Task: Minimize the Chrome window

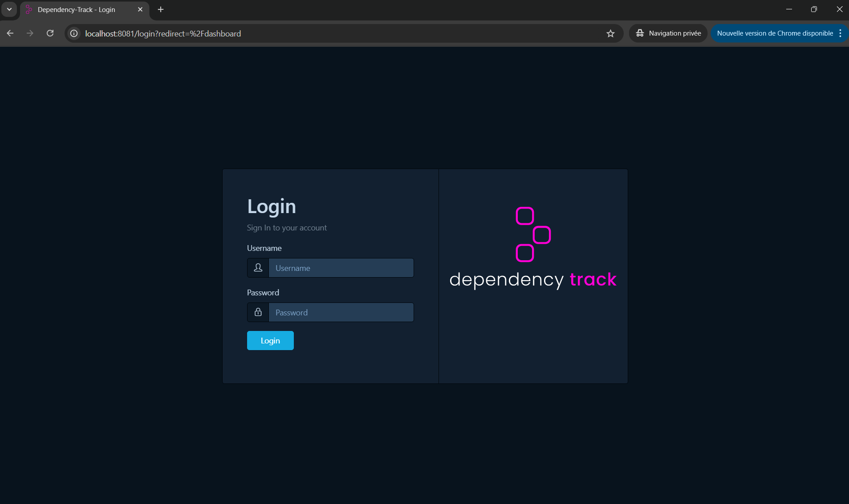Action: (x=789, y=9)
